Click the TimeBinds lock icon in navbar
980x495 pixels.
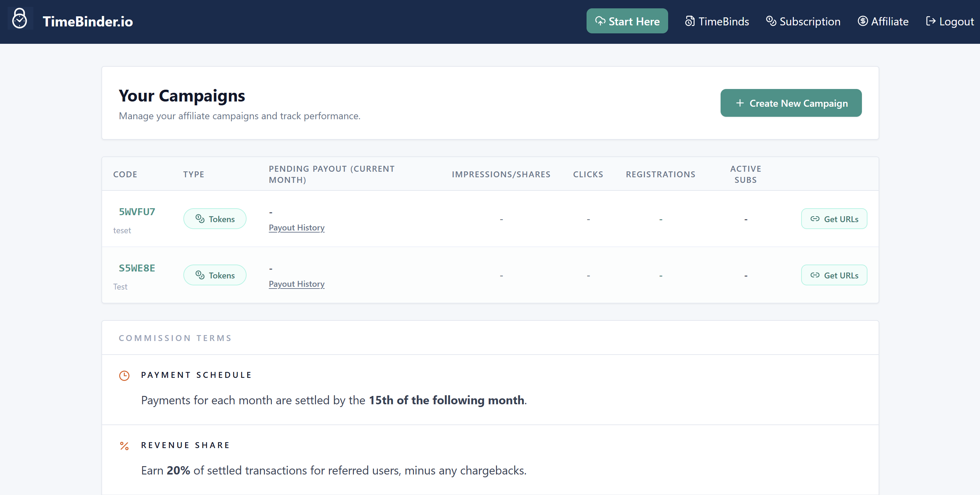click(x=689, y=21)
